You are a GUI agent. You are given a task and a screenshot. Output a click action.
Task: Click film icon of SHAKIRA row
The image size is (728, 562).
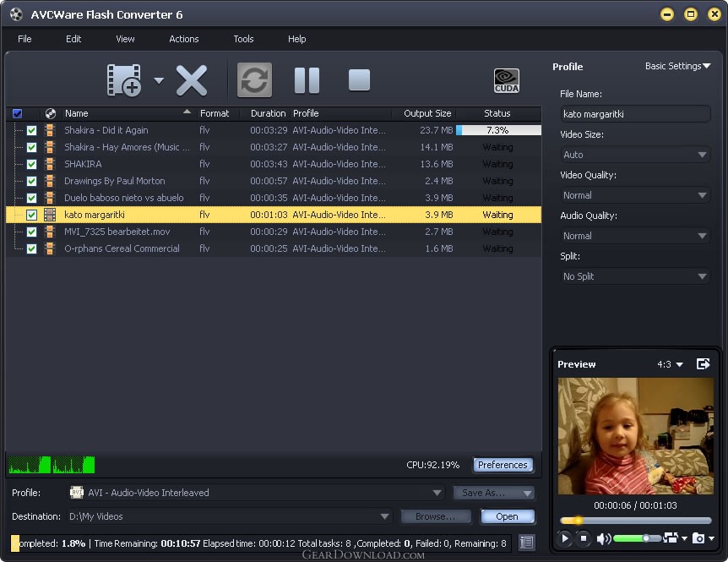click(50, 164)
